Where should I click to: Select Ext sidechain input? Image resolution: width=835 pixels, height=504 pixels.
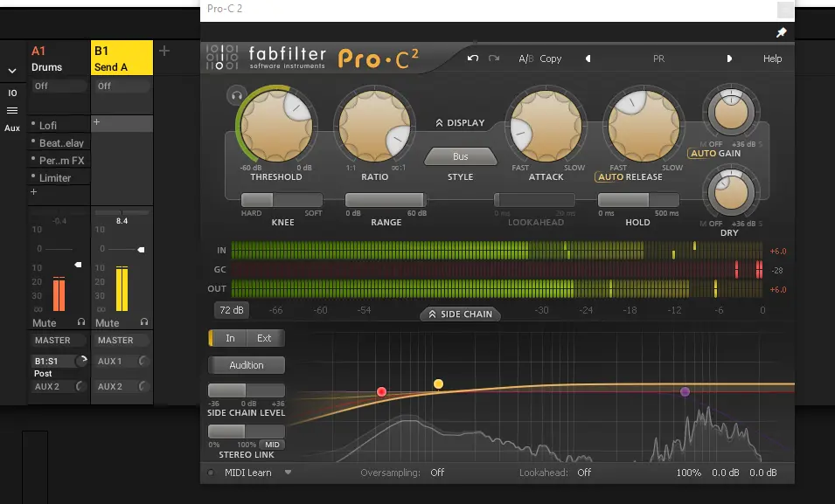(x=265, y=338)
